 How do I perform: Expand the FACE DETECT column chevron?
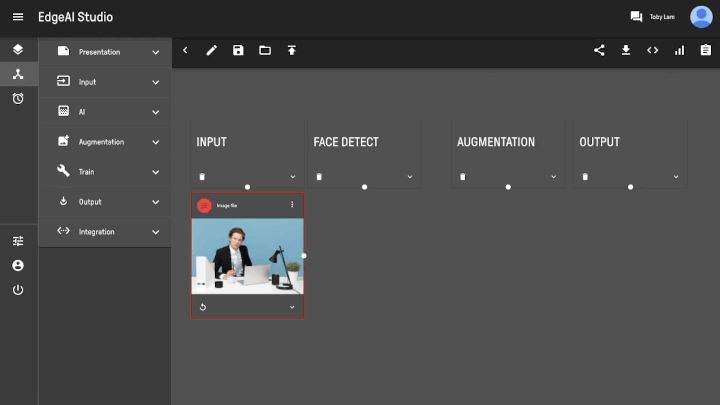click(x=410, y=177)
